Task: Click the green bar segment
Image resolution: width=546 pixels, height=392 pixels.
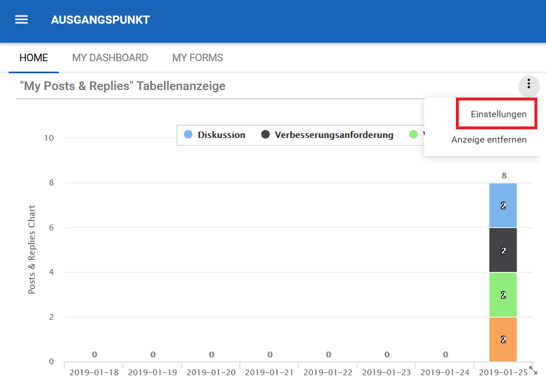Action: click(x=503, y=295)
